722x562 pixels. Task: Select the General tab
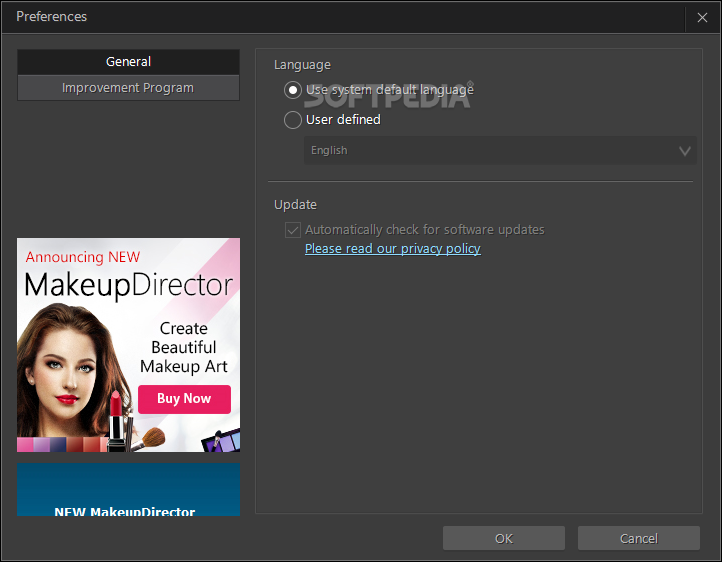(x=128, y=62)
